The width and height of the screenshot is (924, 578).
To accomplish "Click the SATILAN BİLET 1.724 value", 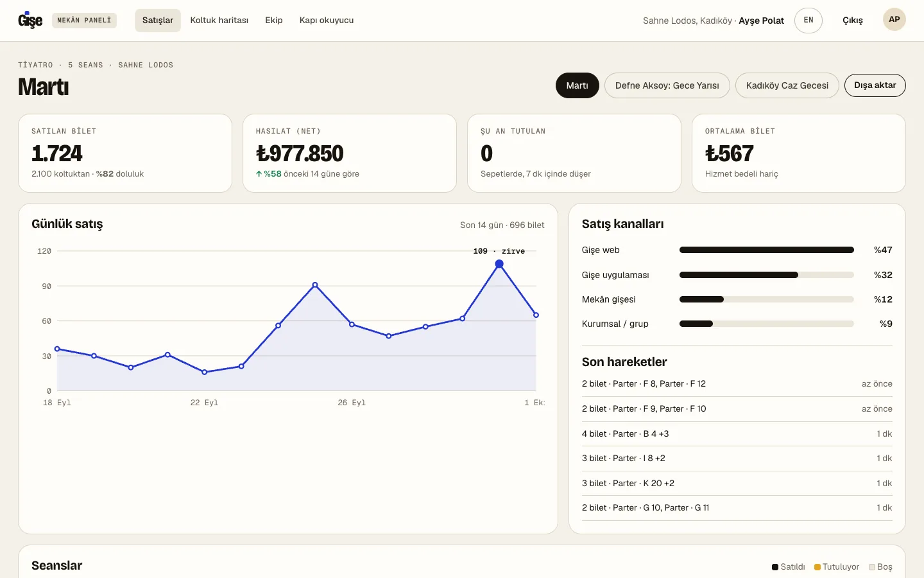I will [57, 153].
